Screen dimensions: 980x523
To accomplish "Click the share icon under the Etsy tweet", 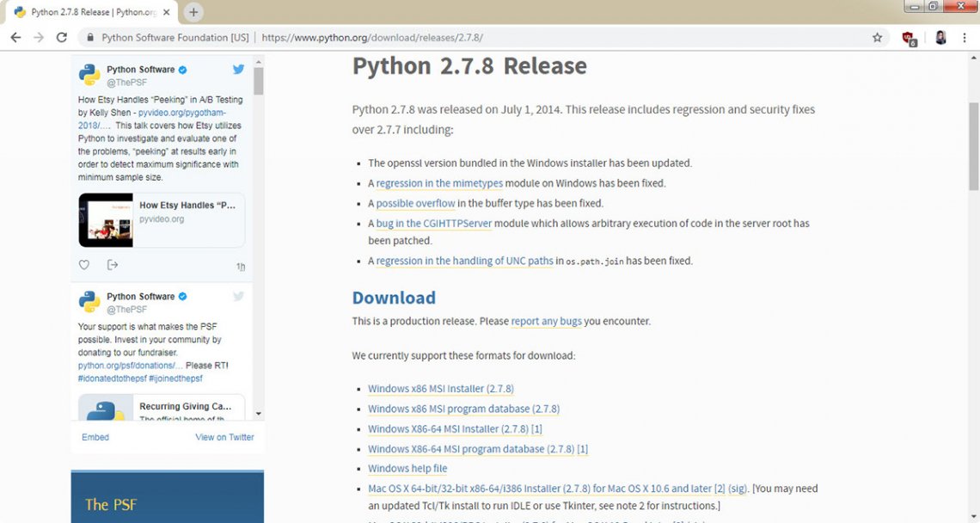I will 113,264.
